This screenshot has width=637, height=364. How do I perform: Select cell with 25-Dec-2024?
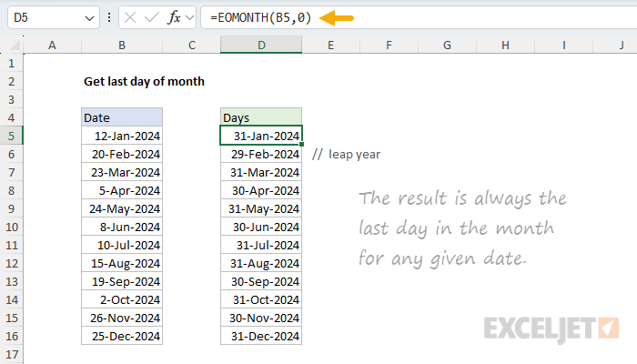point(122,336)
